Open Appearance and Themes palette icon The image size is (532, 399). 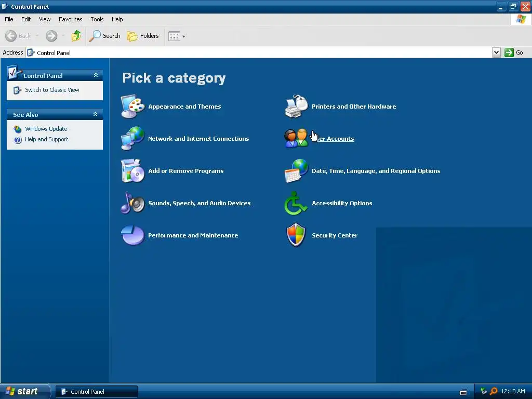[x=132, y=106]
